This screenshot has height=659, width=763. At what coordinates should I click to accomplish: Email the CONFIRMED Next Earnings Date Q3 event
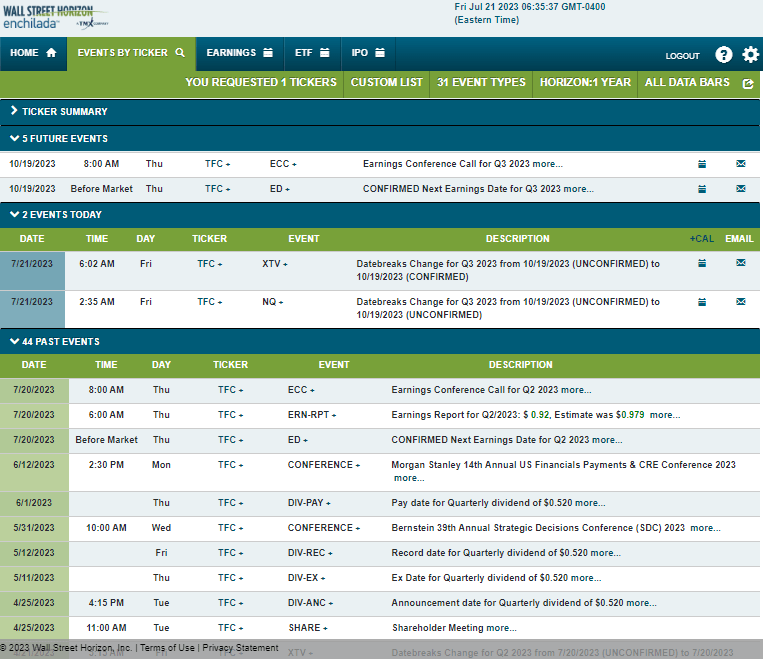(741, 188)
